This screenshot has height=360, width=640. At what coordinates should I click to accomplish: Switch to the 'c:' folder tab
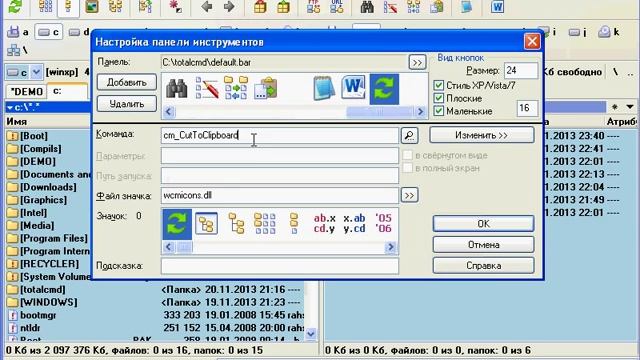coord(67,91)
